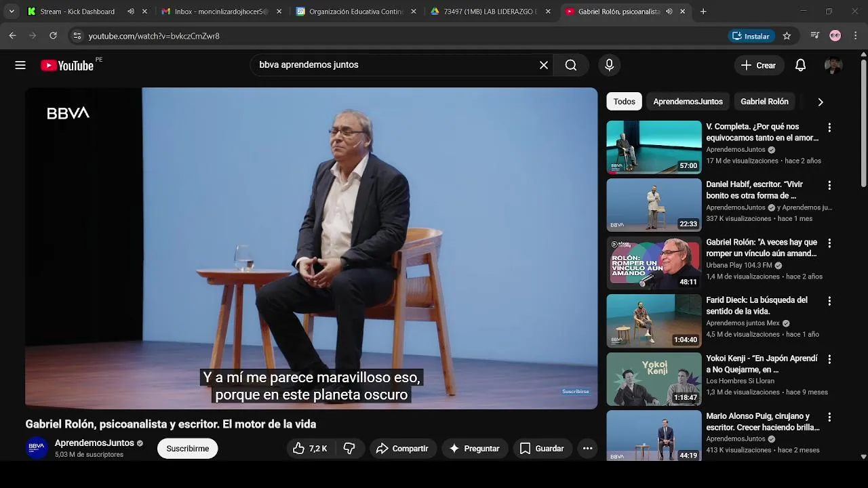The width and height of the screenshot is (868, 488).
Task: Go back in browser history
Action: [12, 36]
